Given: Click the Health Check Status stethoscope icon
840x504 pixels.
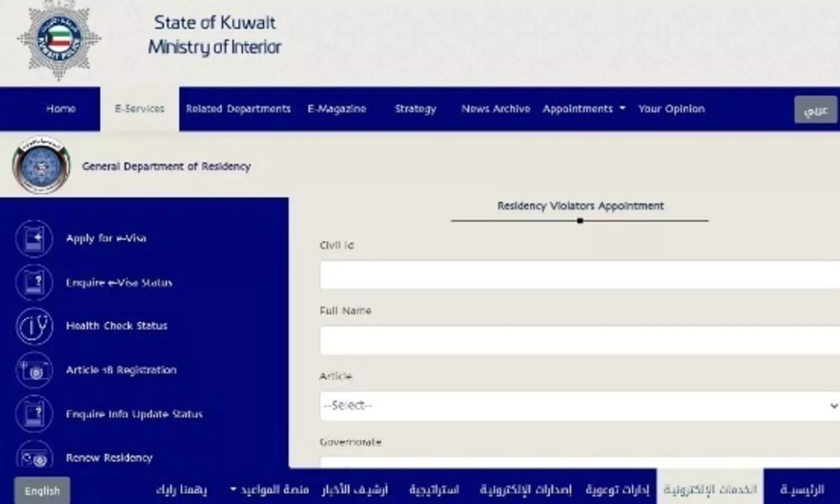Looking at the screenshot, I should [x=34, y=326].
